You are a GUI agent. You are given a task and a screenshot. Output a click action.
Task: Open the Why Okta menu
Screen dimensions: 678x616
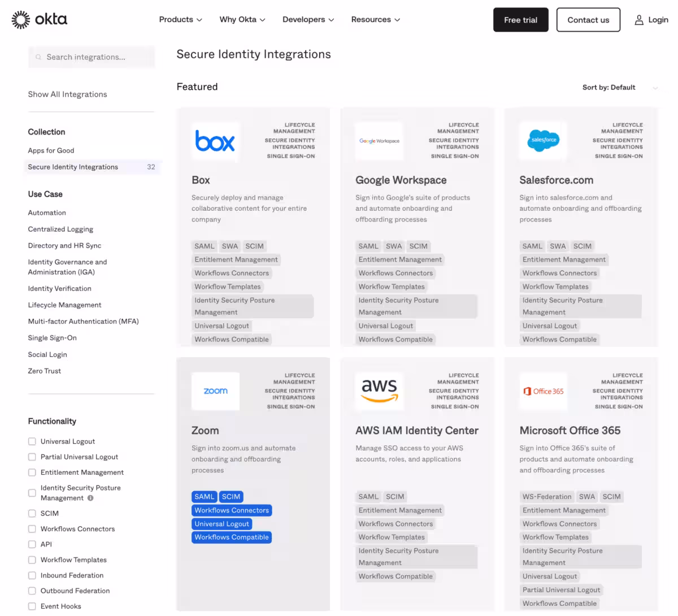pyautogui.click(x=242, y=20)
